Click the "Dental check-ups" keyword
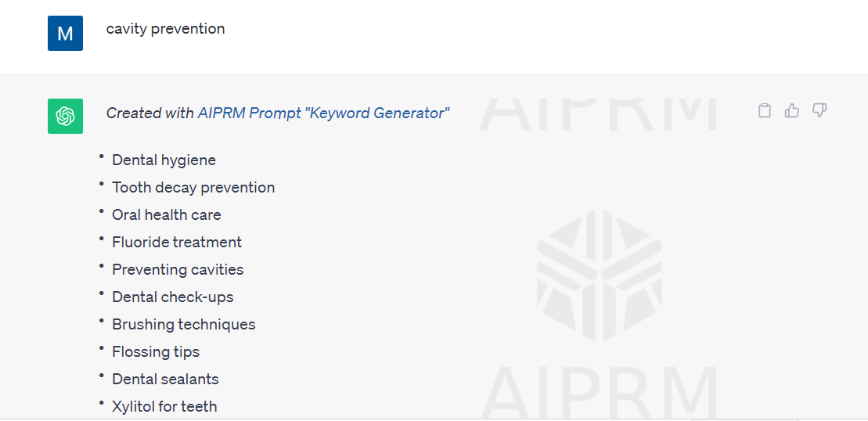 [x=172, y=297]
